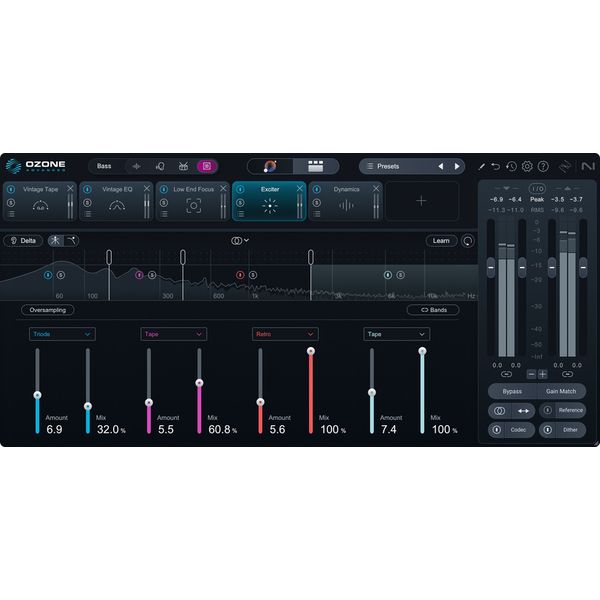Click the red Mix slider handle
Screen dimensions: 600x600
click(x=311, y=351)
